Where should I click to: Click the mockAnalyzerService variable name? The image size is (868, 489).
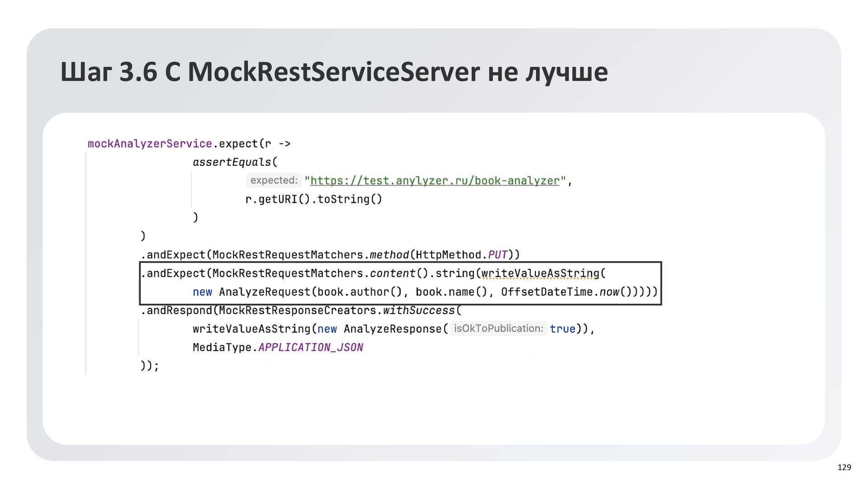point(150,144)
